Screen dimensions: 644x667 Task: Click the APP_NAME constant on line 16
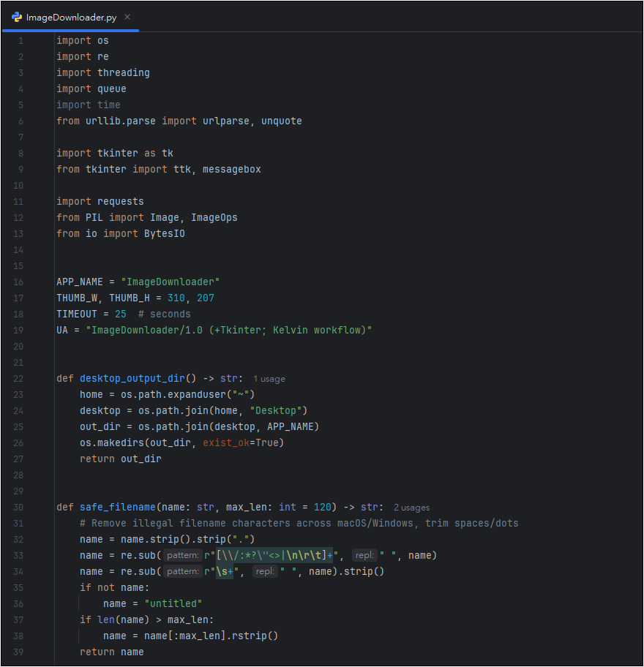tap(79, 282)
